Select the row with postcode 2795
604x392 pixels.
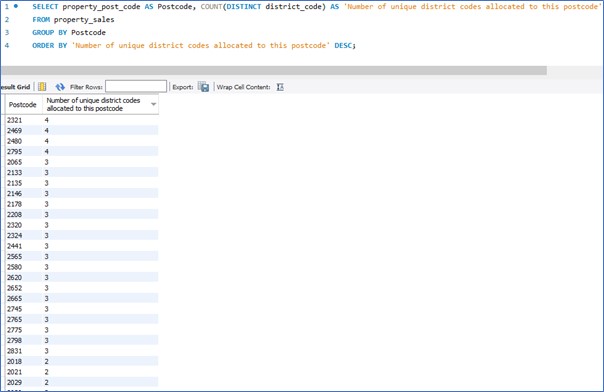point(82,152)
